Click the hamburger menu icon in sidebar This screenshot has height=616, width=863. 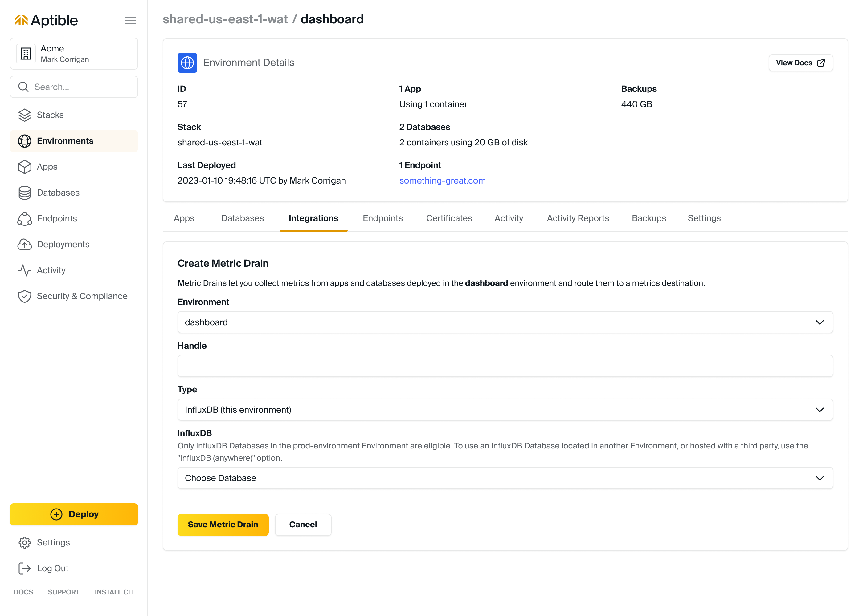pyautogui.click(x=131, y=20)
